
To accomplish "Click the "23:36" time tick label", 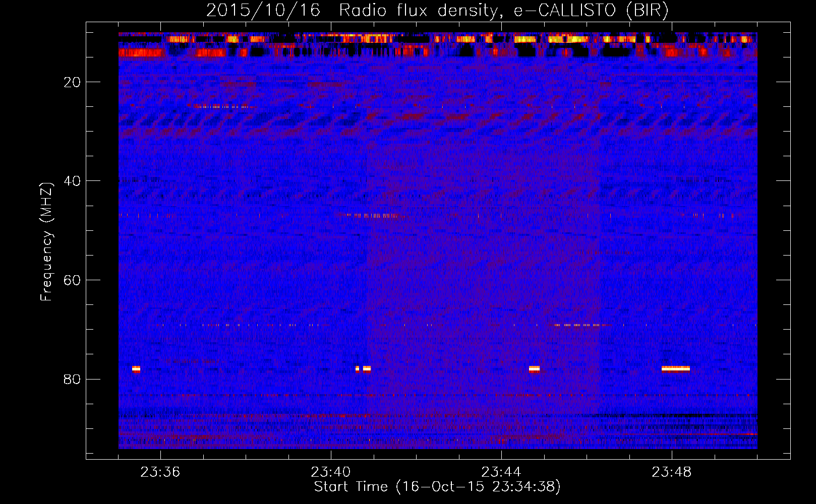I will coord(160,472).
